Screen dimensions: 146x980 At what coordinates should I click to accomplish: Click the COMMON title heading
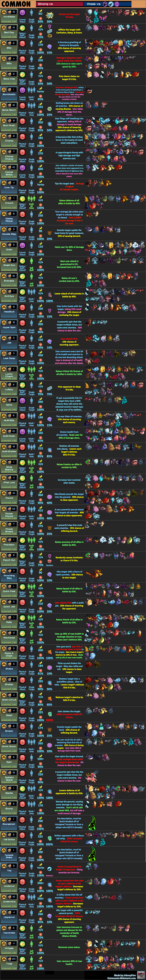16,4
